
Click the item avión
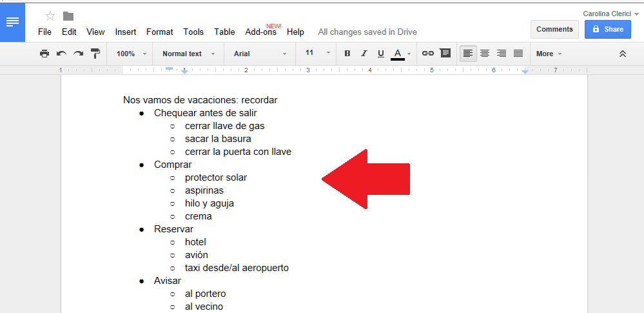tap(197, 255)
